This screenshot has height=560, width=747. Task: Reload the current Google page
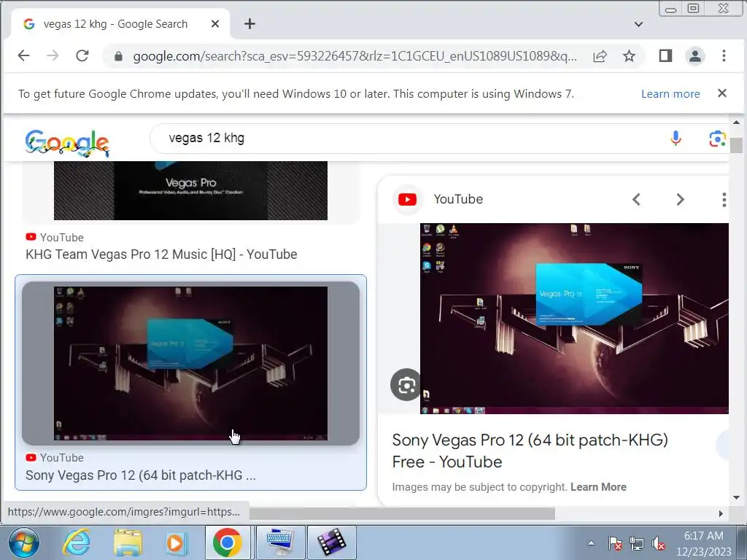(82, 55)
